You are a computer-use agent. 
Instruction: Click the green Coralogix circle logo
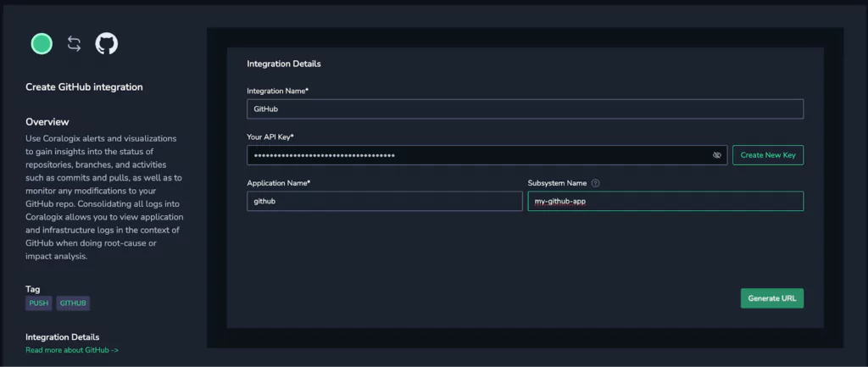pyautogui.click(x=42, y=44)
